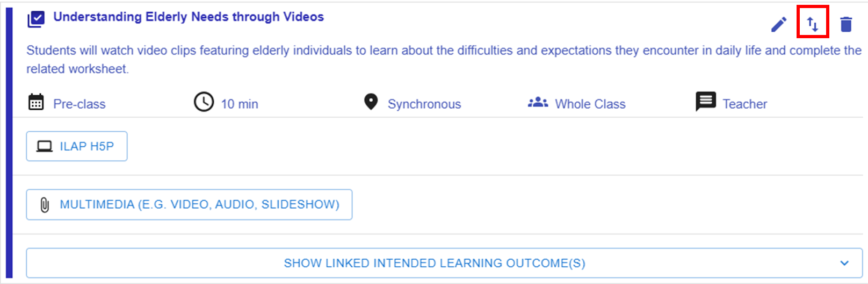This screenshot has height=284, width=868.
Task: Click the group icon beside Whole Class
Action: 538,102
